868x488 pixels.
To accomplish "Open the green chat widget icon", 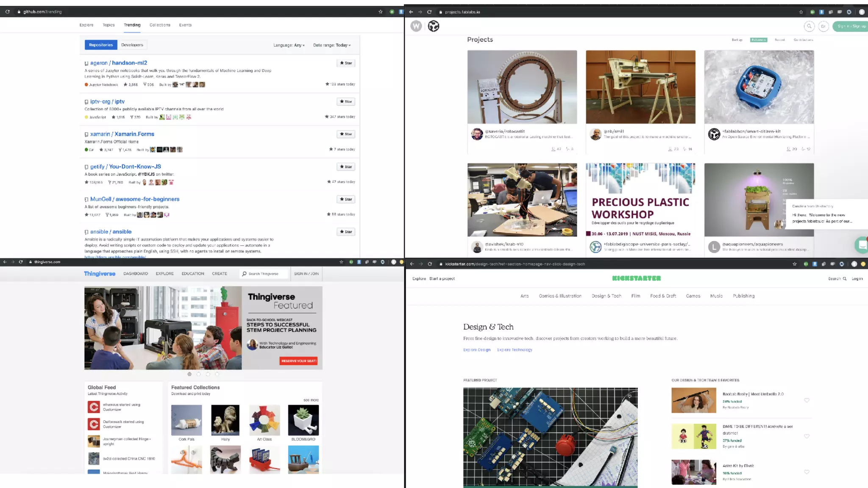I will pos(861,245).
